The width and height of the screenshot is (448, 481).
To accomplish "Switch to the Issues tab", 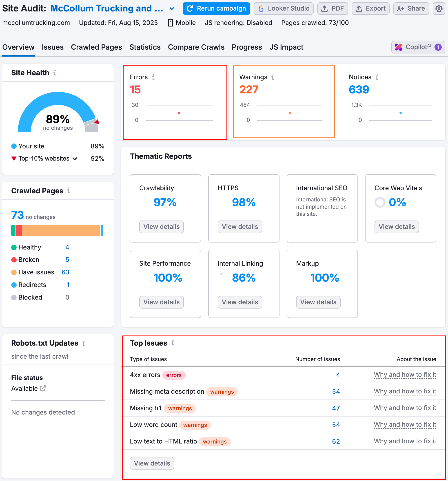I will tap(53, 47).
